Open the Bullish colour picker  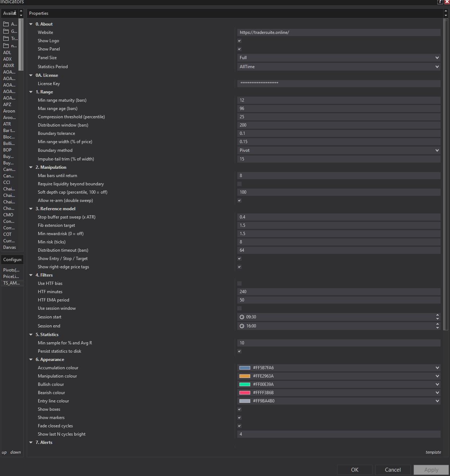pos(339,384)
